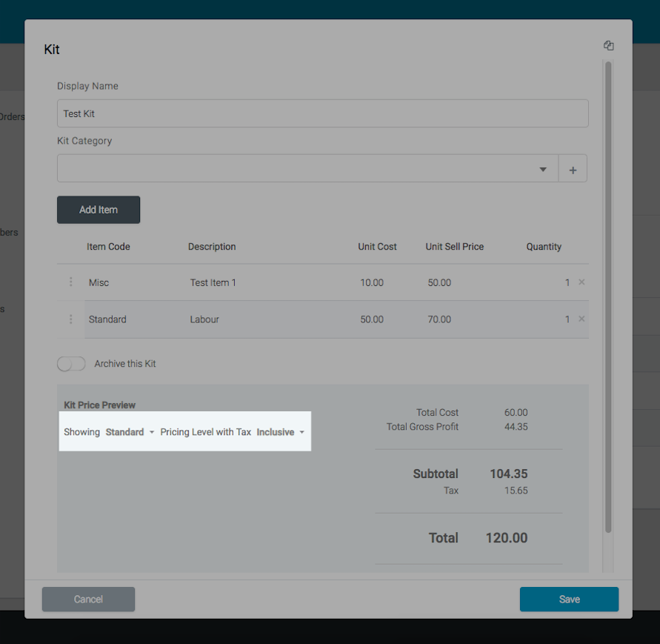Toggle the Archive this Kit switch

point(71,364)
